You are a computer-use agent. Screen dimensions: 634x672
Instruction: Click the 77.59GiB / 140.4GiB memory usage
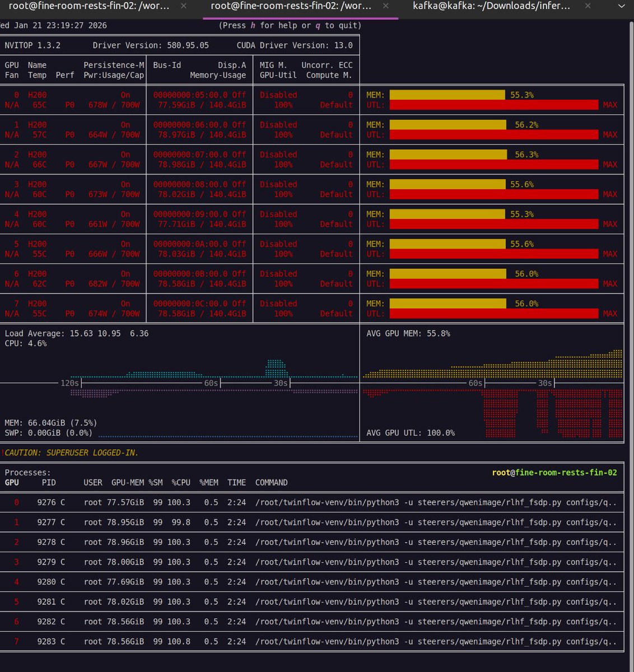202,105
